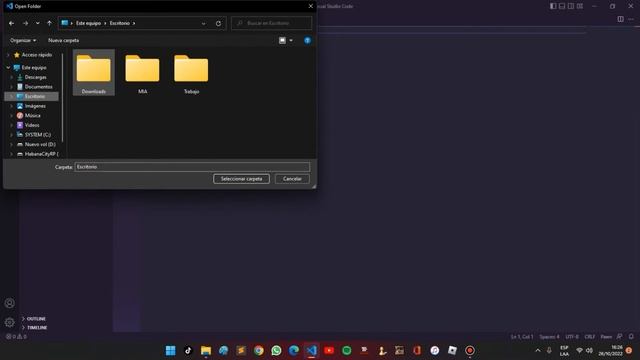Image resolution: width=640 pixels, height=360 pixels.
Task: Expand the 'Descargas' tree node arrow
Action: tap(11, 77)
